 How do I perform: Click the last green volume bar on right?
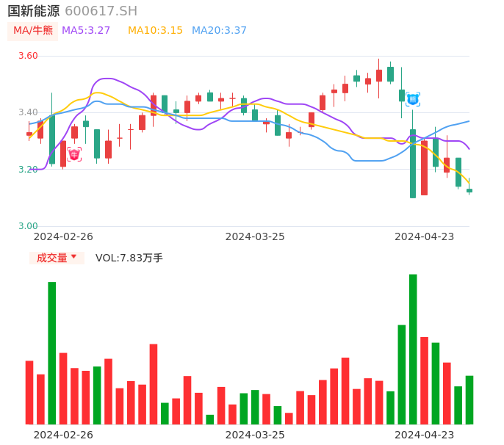469,399
